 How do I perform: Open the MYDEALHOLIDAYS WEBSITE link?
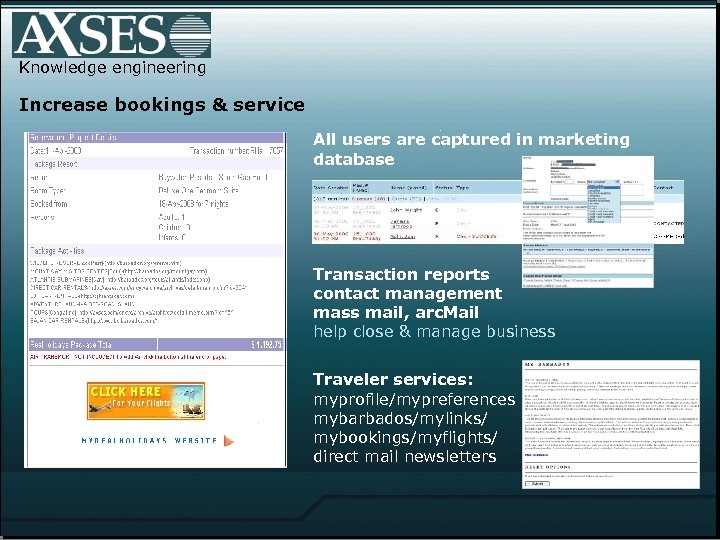click(x=149, y=441)
